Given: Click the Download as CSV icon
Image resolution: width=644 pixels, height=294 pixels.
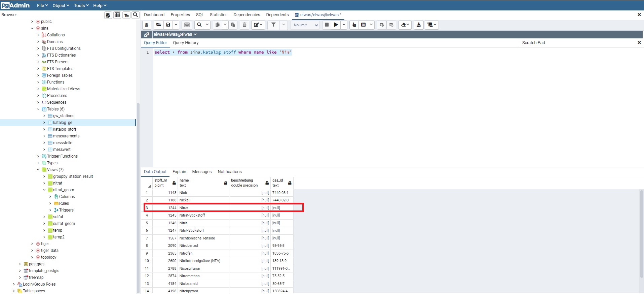Looking at the screenshot, I should pos(419,25).
